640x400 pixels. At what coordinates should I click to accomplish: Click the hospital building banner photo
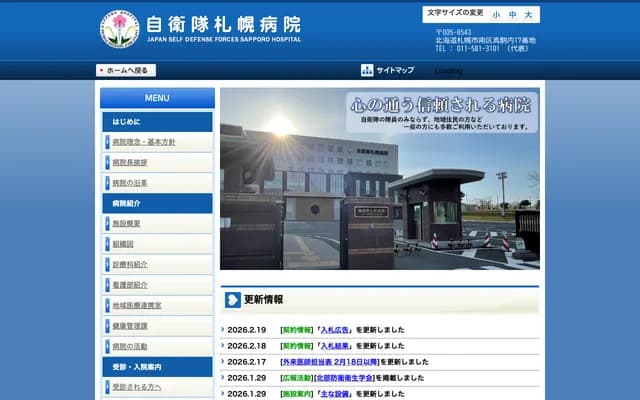(379, 179)
